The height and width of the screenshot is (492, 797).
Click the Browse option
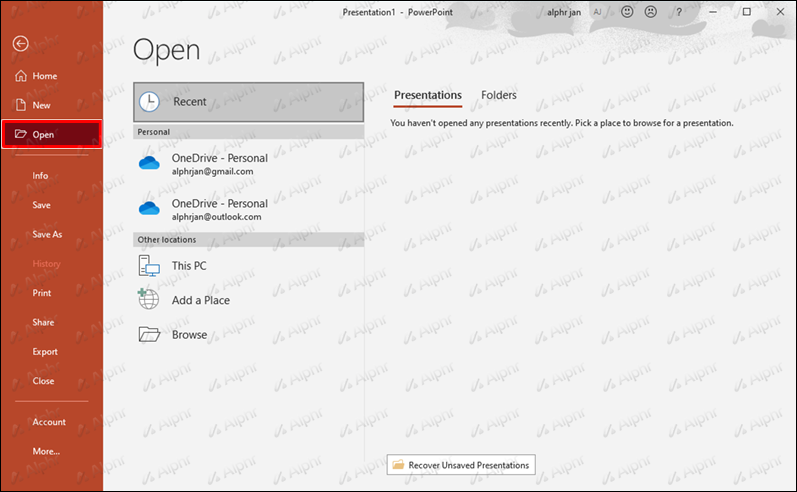[x=249, y=334]
